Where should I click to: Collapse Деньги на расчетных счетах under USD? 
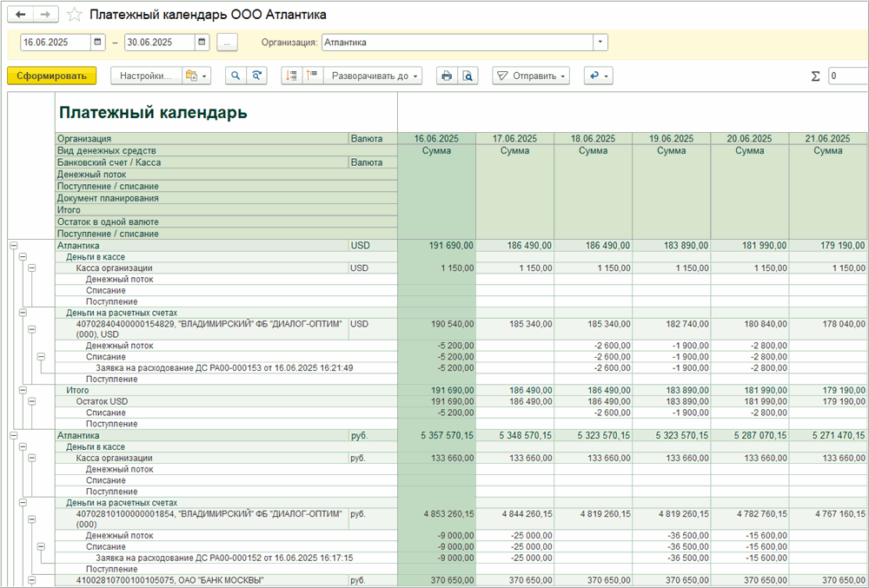pyautogui.click(x=23, y=313)
